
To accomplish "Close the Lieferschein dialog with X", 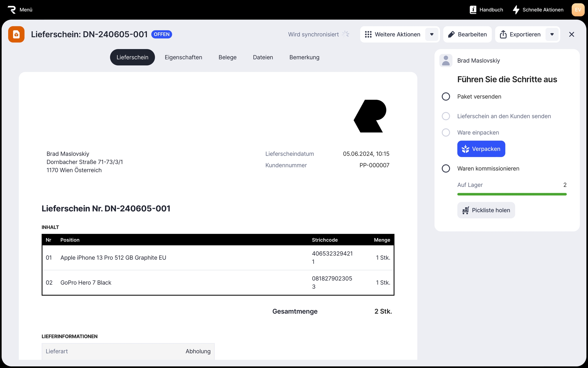I will [x=571, y=34].
